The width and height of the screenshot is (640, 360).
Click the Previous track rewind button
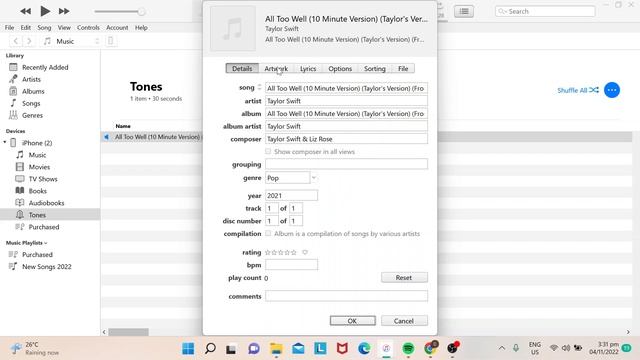point(25,11)
